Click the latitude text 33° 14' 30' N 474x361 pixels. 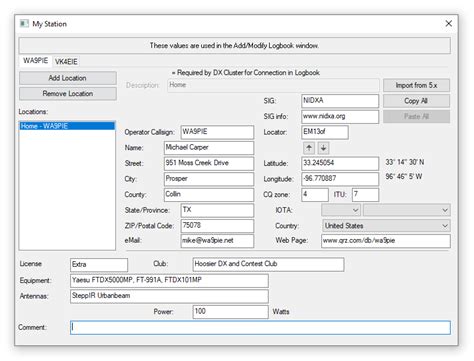[405, 162]
